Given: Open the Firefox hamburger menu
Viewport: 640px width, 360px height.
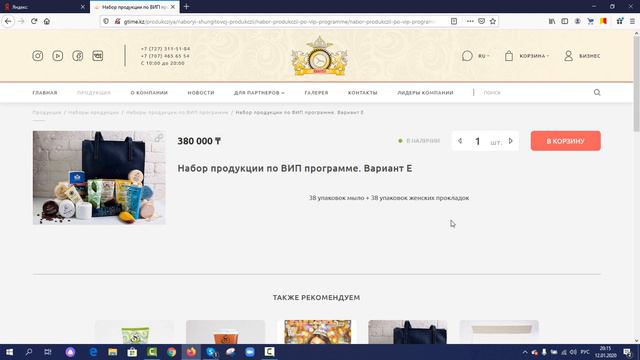Looking at the screenshot, I should coord(632,21).
